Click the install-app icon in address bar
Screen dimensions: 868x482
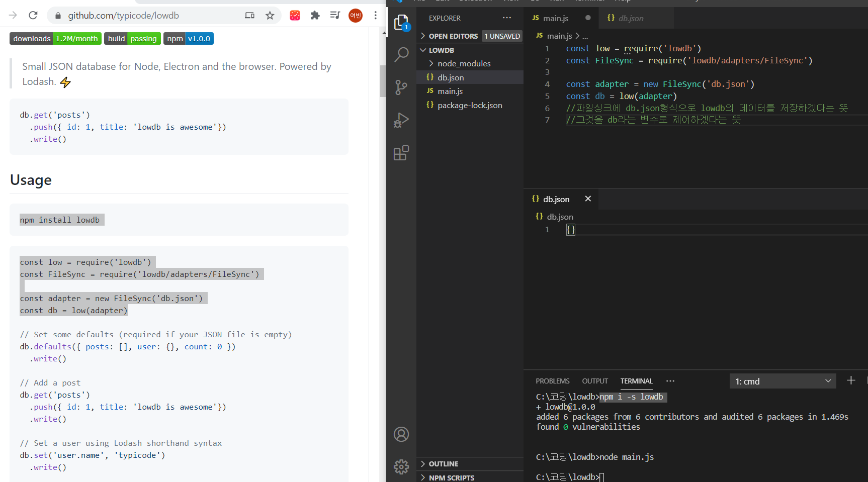tap(249, 16)
